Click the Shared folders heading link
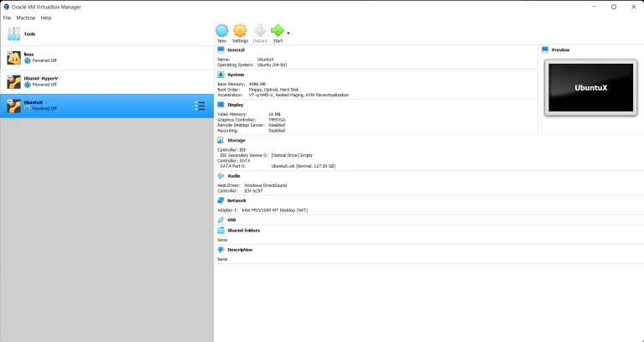 (x=243, y=231)
